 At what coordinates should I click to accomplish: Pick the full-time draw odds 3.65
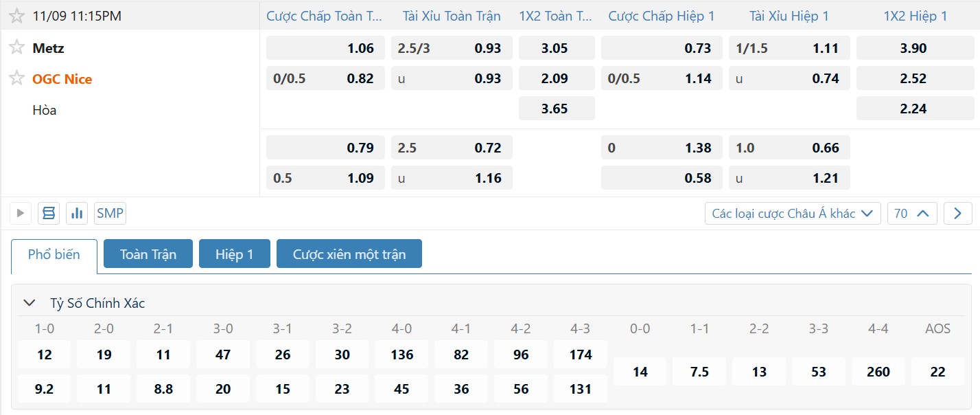tap(556, 109)
